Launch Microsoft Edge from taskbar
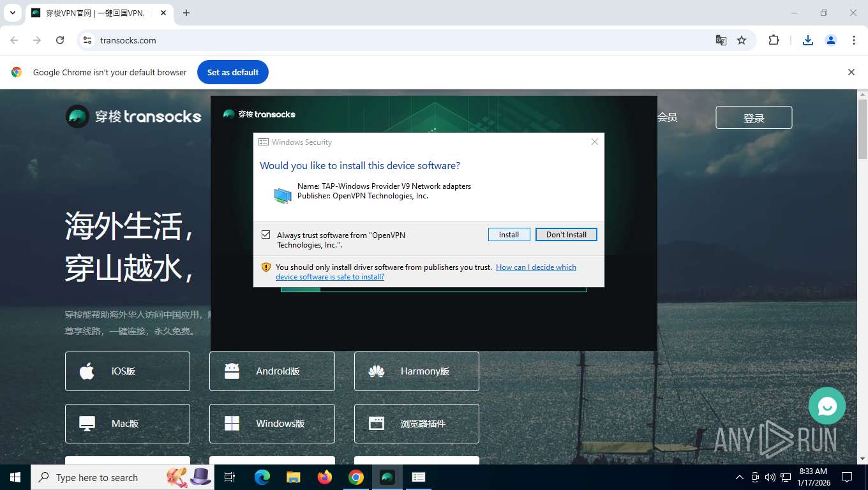Viewport: 868px width, 490px height. [x=262, y=477]
